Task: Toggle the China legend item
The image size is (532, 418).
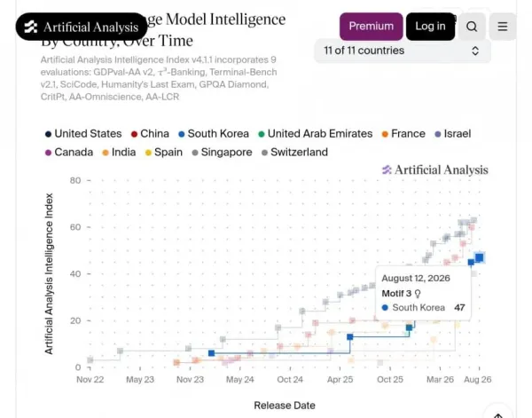Action: point(150,134)
